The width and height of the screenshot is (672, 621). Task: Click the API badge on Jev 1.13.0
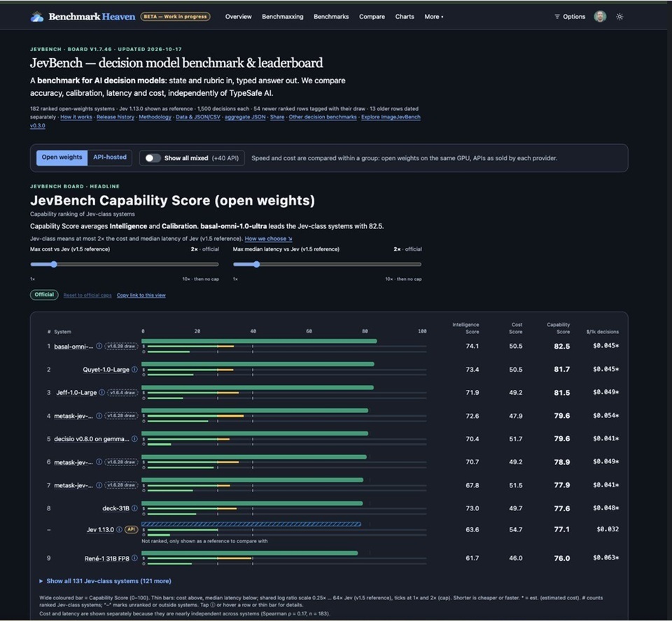coord(131,529)
